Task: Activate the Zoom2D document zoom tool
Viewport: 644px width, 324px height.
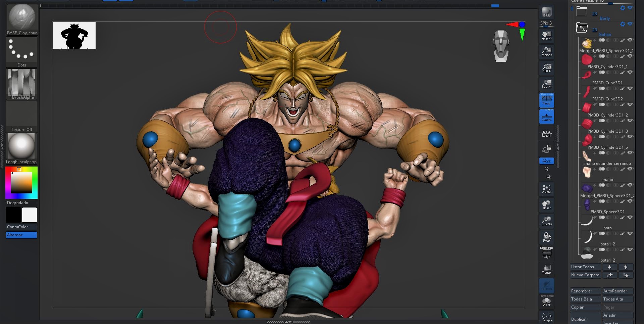Action: (546, 51)
